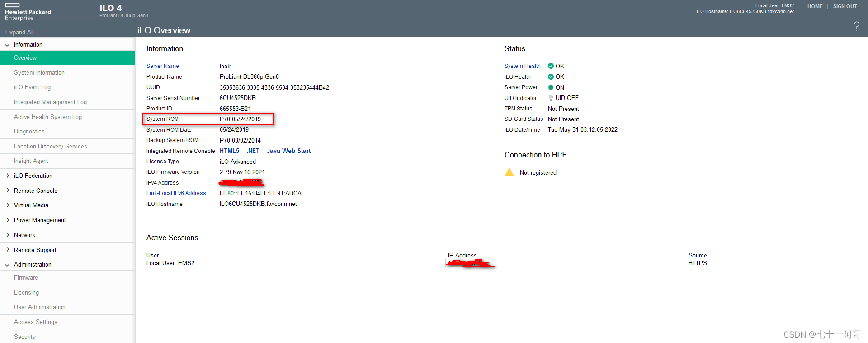Open Integrated Management Log
The width and height of the screenshot is (868, 343).
(68, 102)
